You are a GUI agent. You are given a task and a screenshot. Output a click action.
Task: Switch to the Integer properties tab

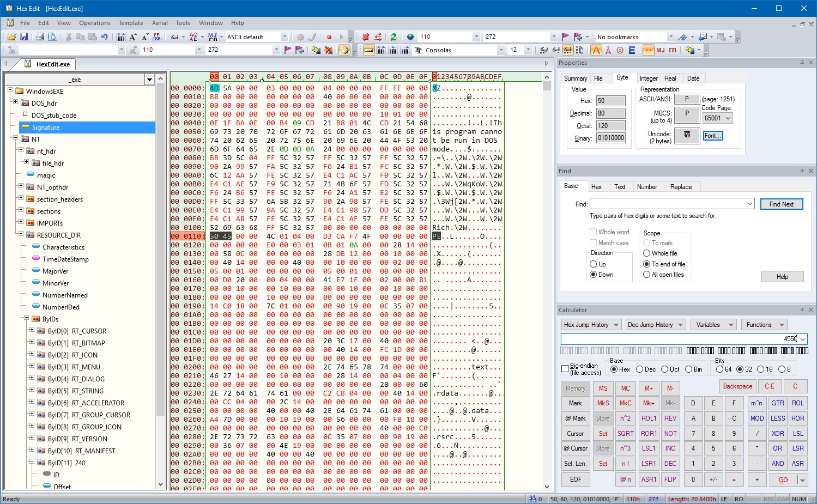[x=648, y=78]
